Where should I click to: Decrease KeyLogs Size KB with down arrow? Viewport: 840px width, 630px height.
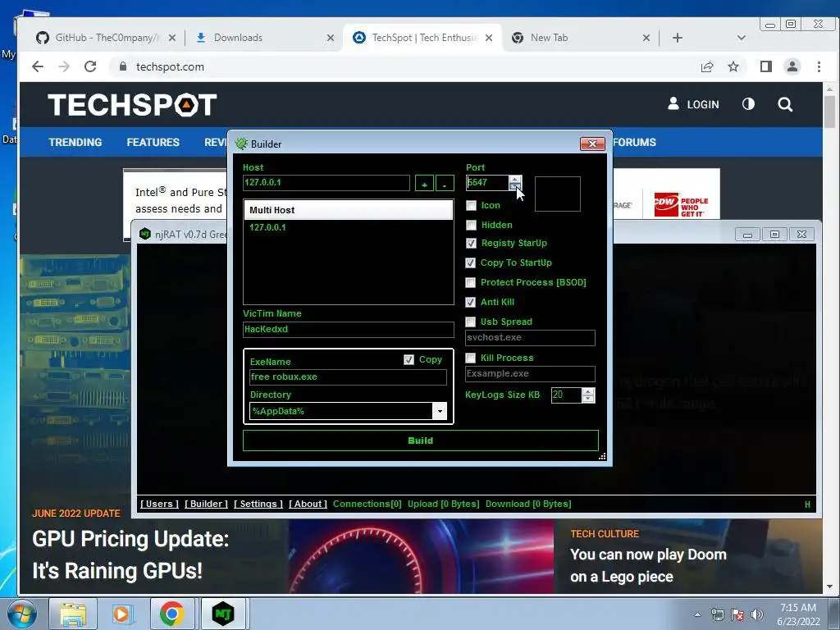pyautogui.click(x=588, y=399)
